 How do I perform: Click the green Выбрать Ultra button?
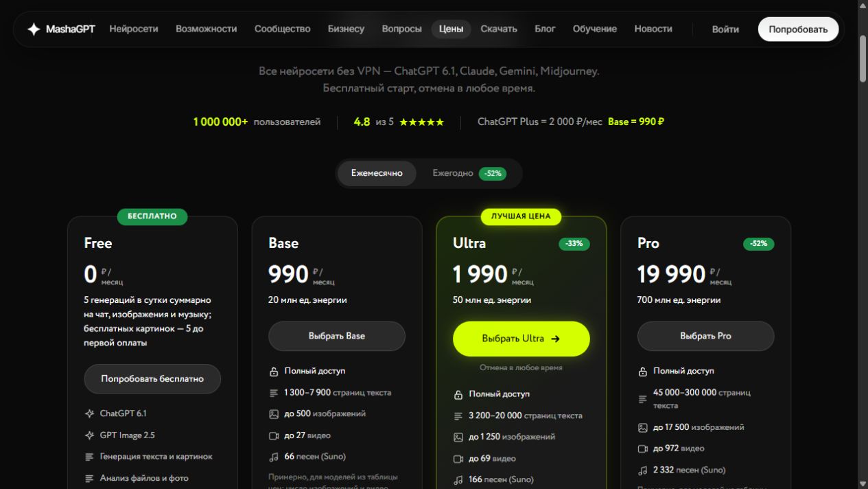coord(521,339)
